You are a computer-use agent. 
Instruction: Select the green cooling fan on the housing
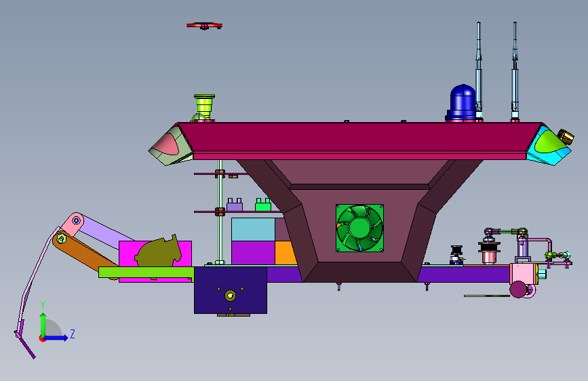(x=359, y=228)
